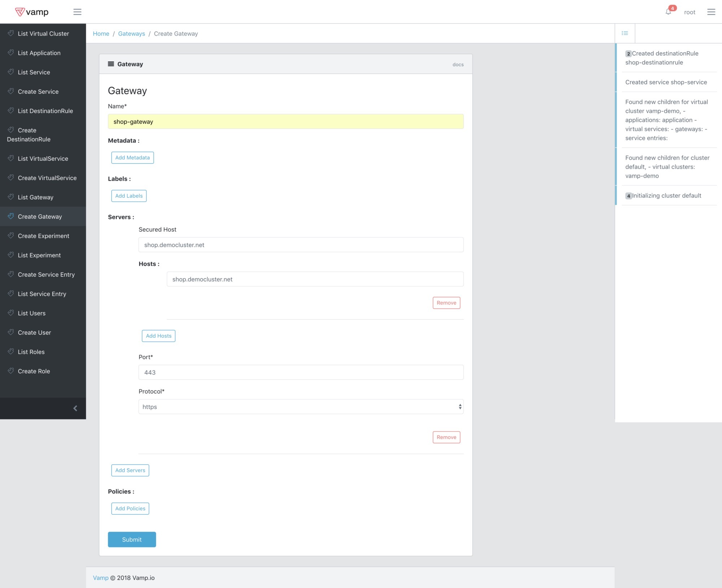Click Add Hosts button
The width and height of the screenshot is (722, 588).
(158, 336)
